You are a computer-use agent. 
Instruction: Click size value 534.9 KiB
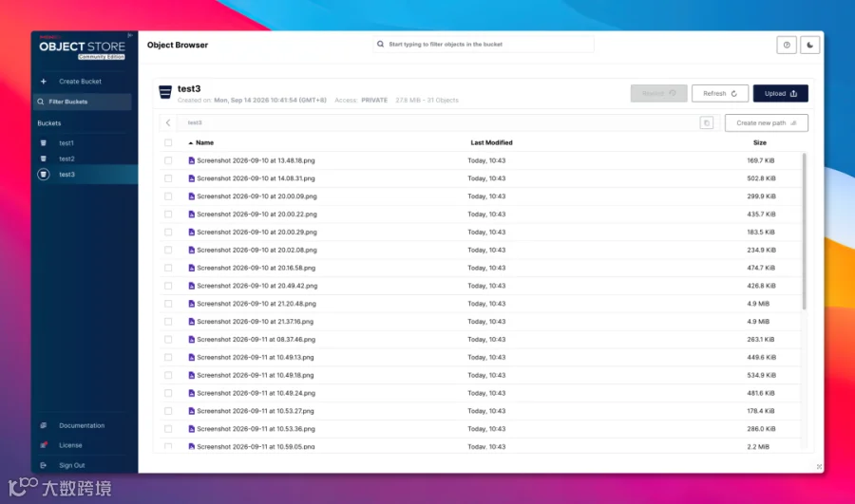[761, 376]
